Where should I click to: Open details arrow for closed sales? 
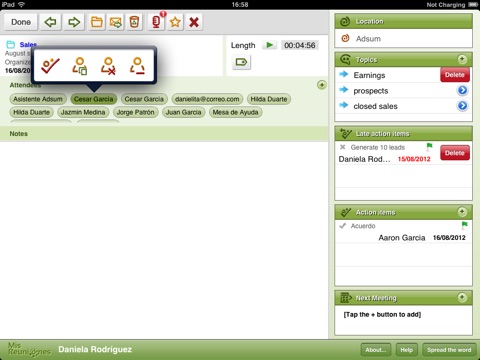(x=462, y=106)
